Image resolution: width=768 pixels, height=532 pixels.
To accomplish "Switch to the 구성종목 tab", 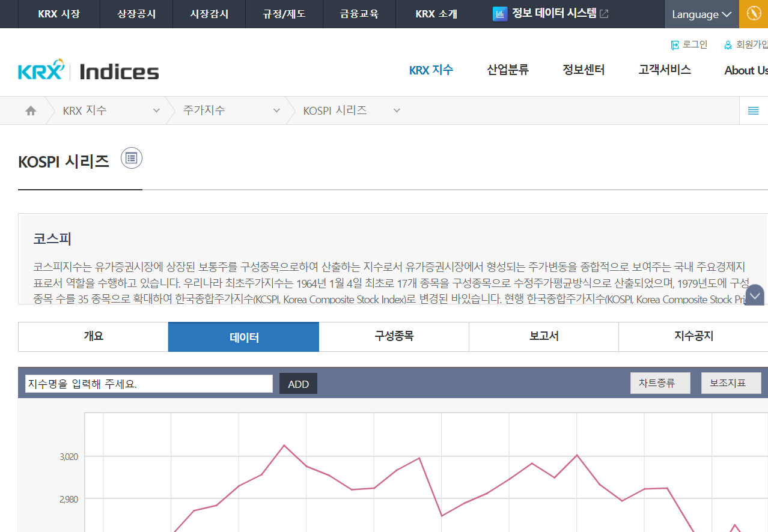I will 394,336.
